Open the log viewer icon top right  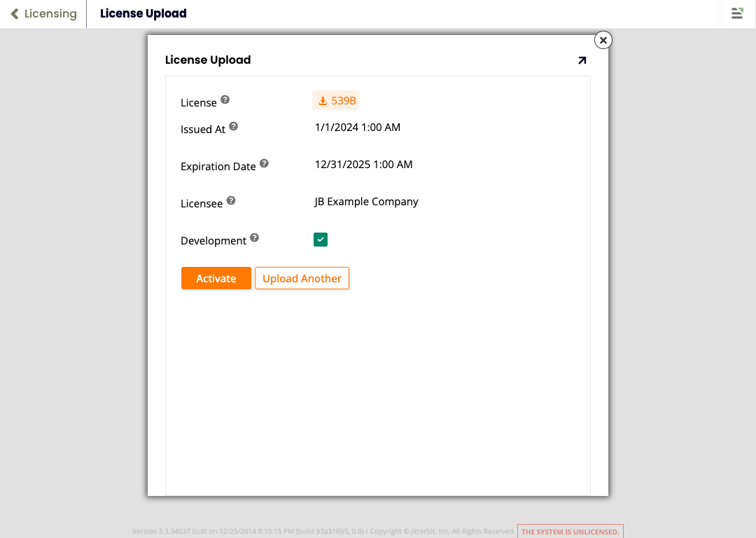coord(737,13)
